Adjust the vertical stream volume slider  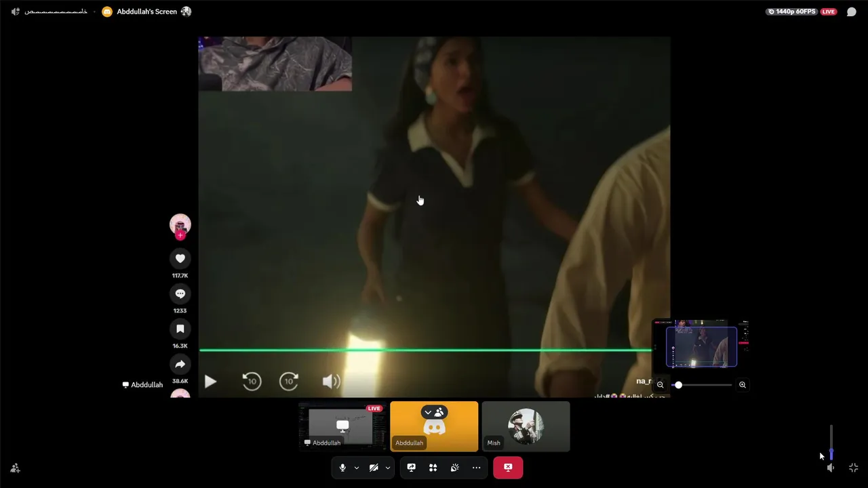(x=831, y=443)
